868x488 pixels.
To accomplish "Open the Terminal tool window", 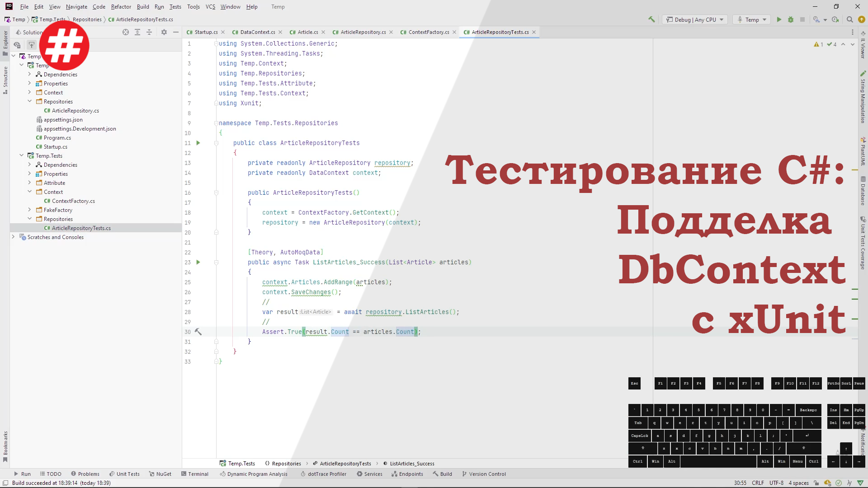I will pyautogui.click(x=194, y=474).
